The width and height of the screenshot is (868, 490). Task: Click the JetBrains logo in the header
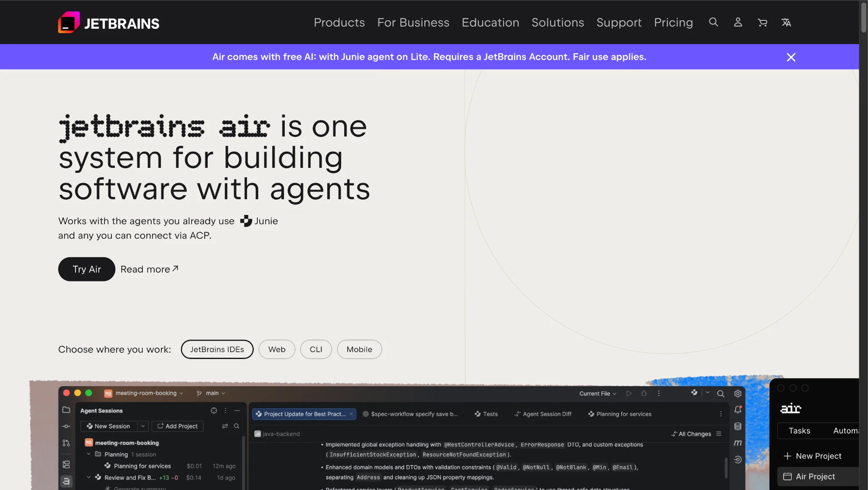pyautogui.click(x=108, y=22)
